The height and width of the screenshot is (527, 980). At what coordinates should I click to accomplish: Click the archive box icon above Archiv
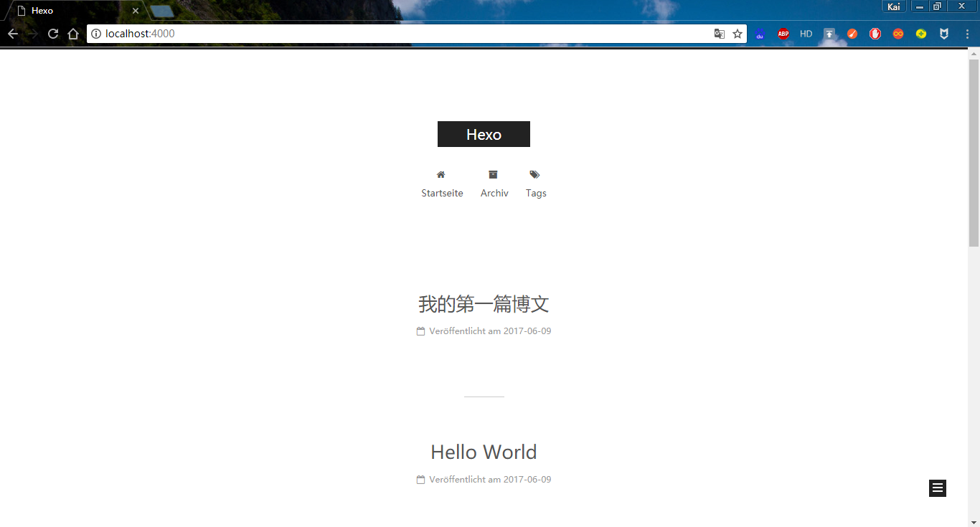pyautogui.click(x=494, y=174)
